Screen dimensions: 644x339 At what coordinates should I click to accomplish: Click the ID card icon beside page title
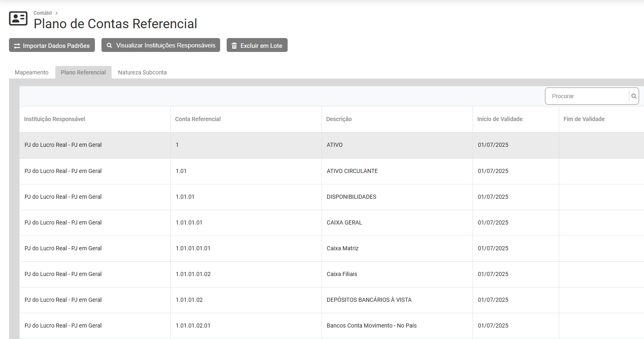(18, 18)
